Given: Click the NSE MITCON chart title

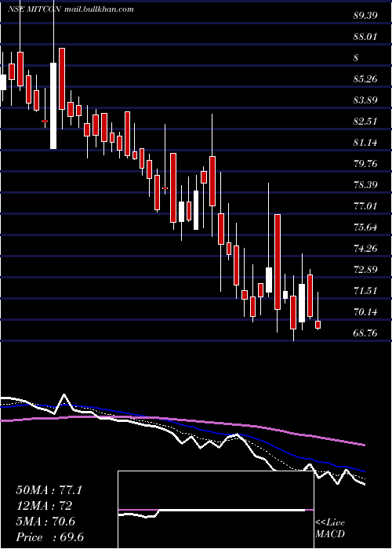Looking at the screenshot, I should click(x=34, y=9).
